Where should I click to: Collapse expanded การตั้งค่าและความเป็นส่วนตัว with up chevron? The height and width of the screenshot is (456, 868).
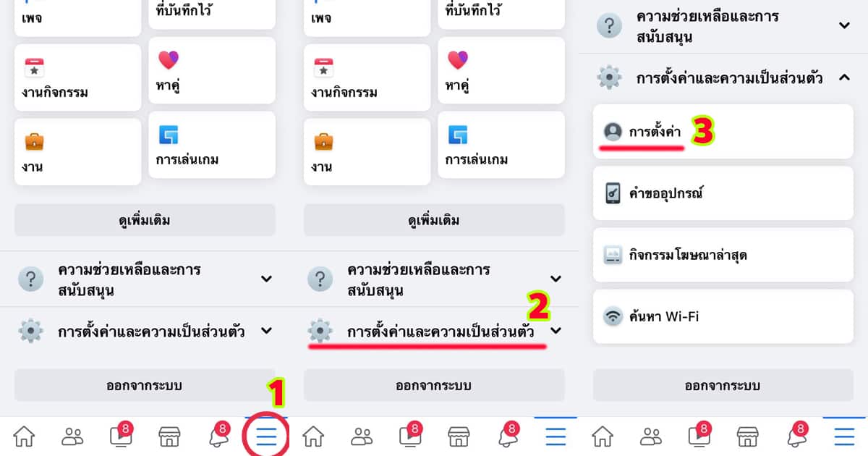pos(844,77)
